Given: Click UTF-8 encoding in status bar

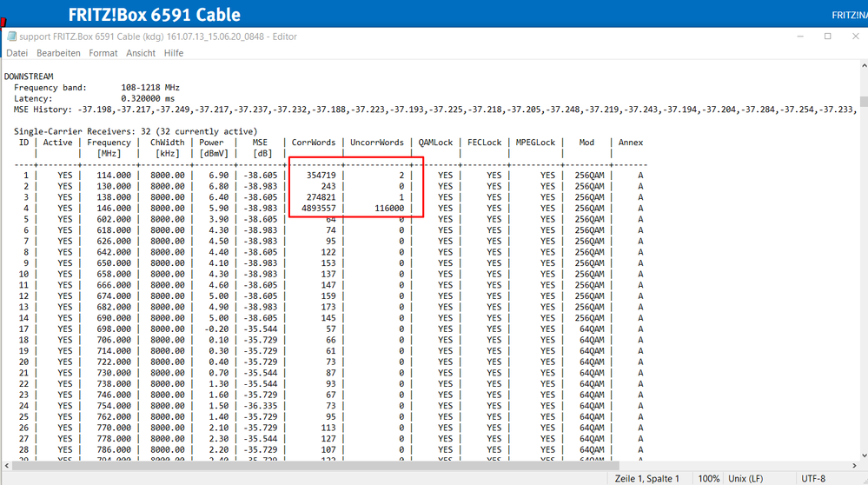Looking at the screenshot, I should [x=813, y=478].
